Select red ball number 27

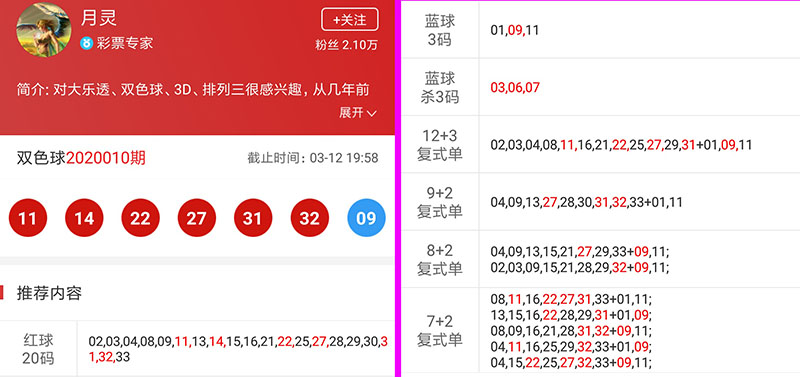tap(196, 218)
